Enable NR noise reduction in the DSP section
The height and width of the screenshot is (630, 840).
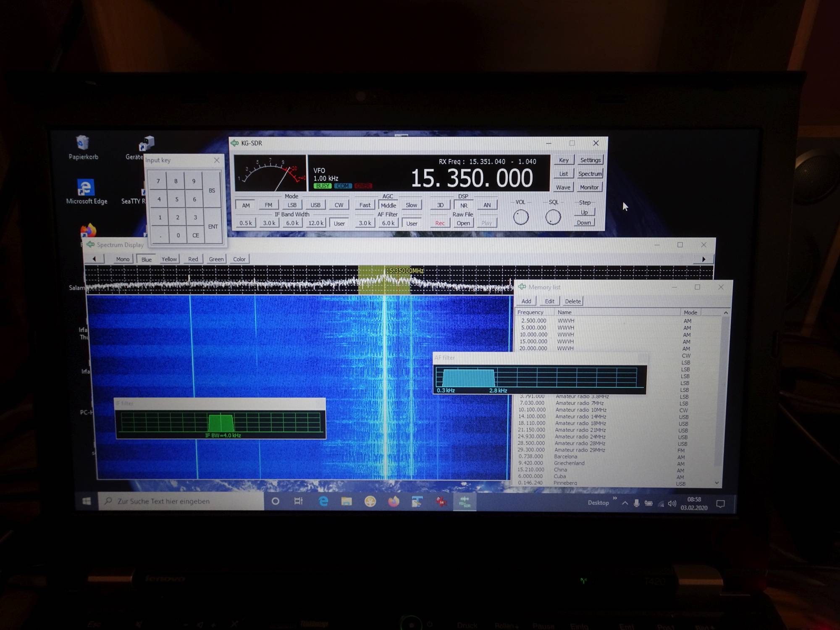coord(464,205)
